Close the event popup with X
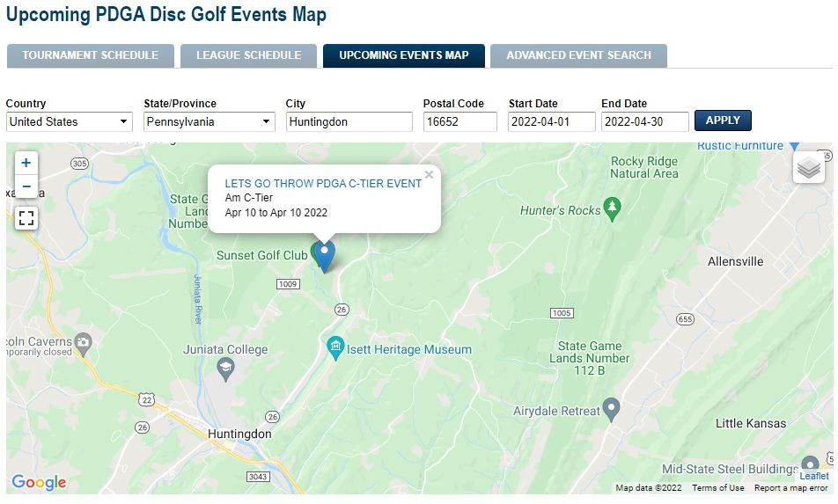Viewport: 838px width, 504px height. 429,174
